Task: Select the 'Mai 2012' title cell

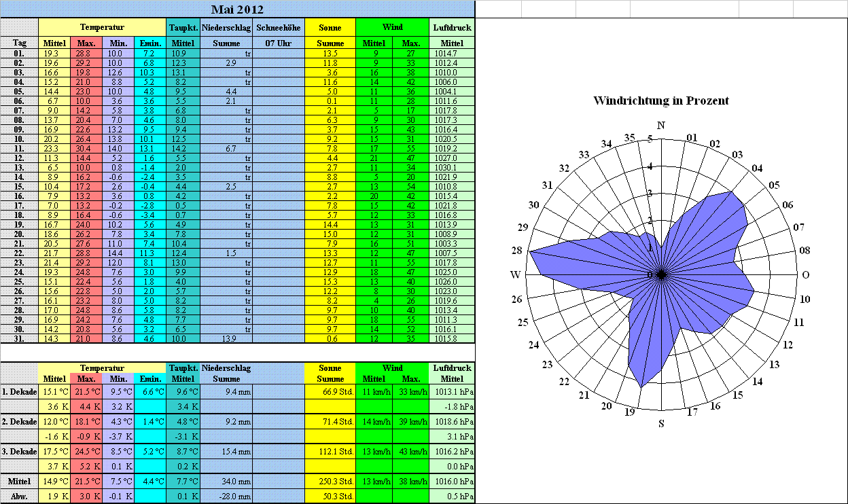Action: pos(237,9)
